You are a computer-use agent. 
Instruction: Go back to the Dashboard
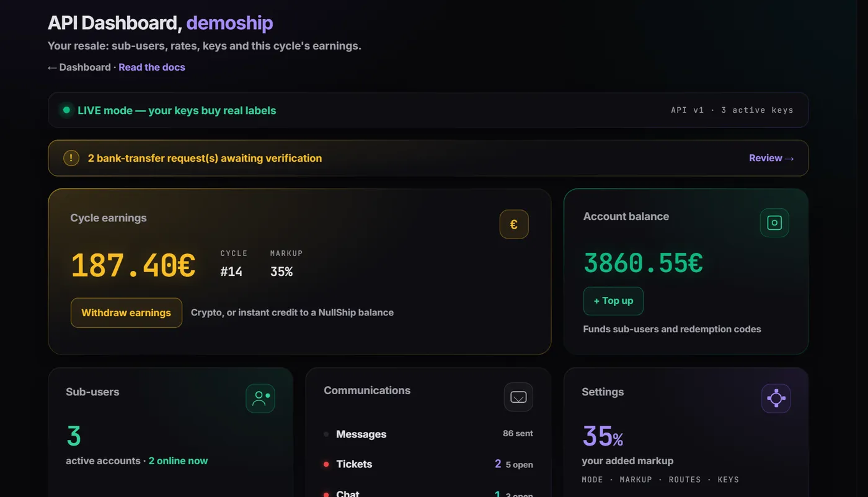[79, 67]
